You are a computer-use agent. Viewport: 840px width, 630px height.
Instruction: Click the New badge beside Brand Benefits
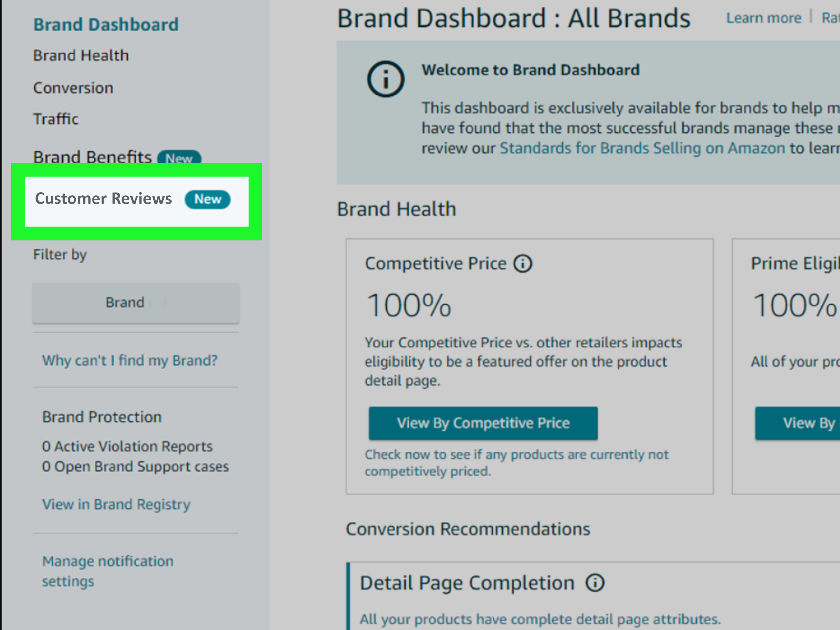179,157
